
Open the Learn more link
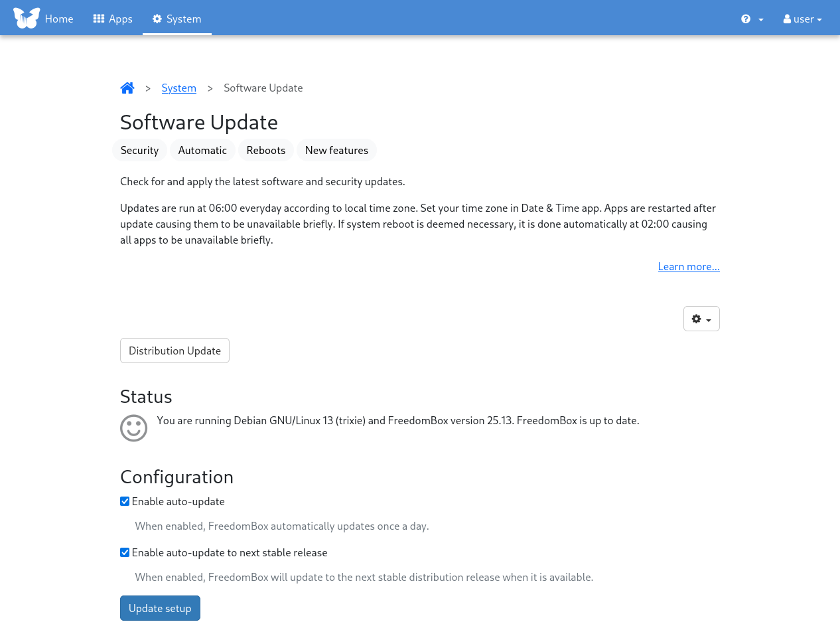tap(688, 266)
